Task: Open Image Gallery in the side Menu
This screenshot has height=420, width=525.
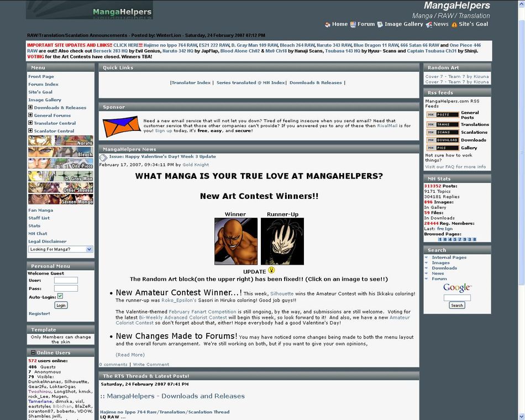Action: pos(45,100)
